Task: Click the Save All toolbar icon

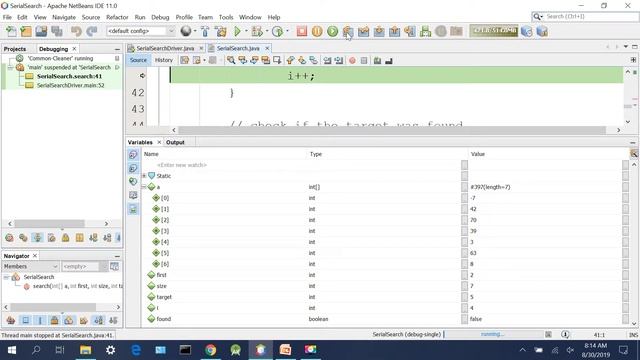Action: pyautogui.click(x=57, y=31)
